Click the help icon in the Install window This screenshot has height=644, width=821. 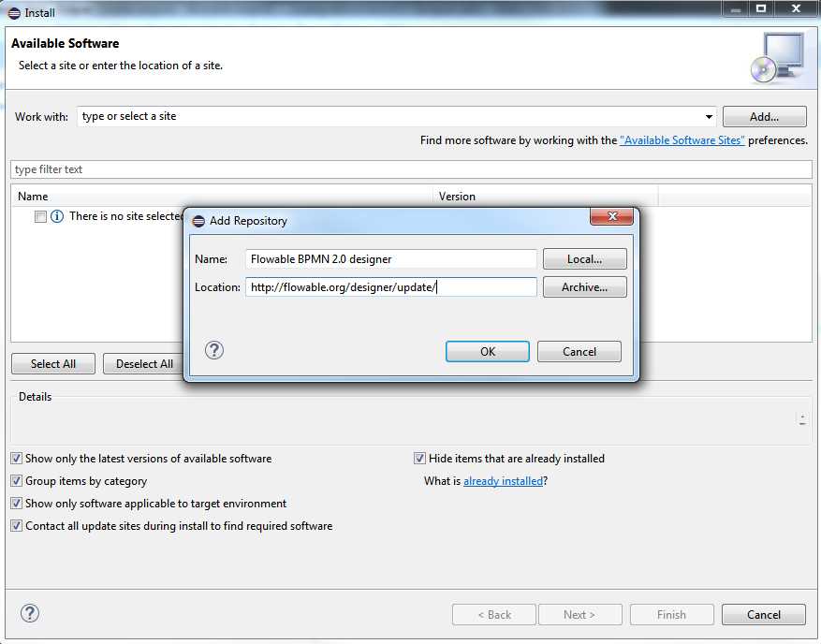[x=30, y=613]
